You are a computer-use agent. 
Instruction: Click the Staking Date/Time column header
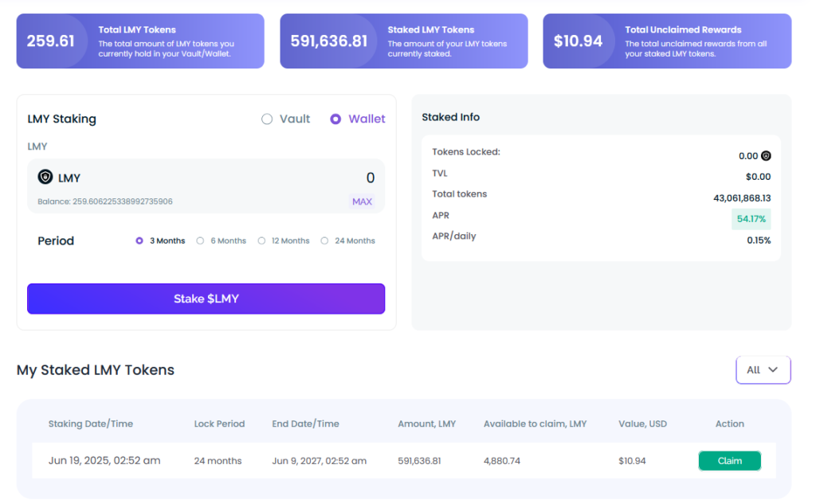pos(90,424)
